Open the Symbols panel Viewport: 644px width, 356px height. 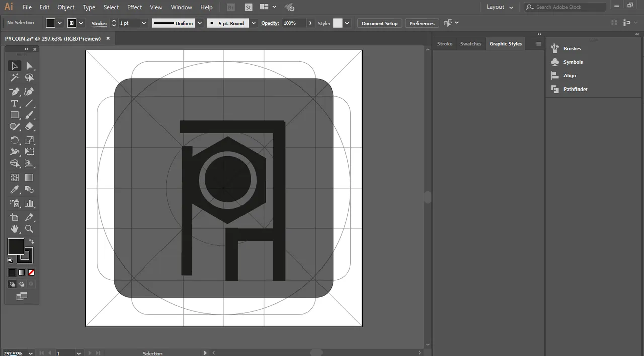click(x=573, y=62)
